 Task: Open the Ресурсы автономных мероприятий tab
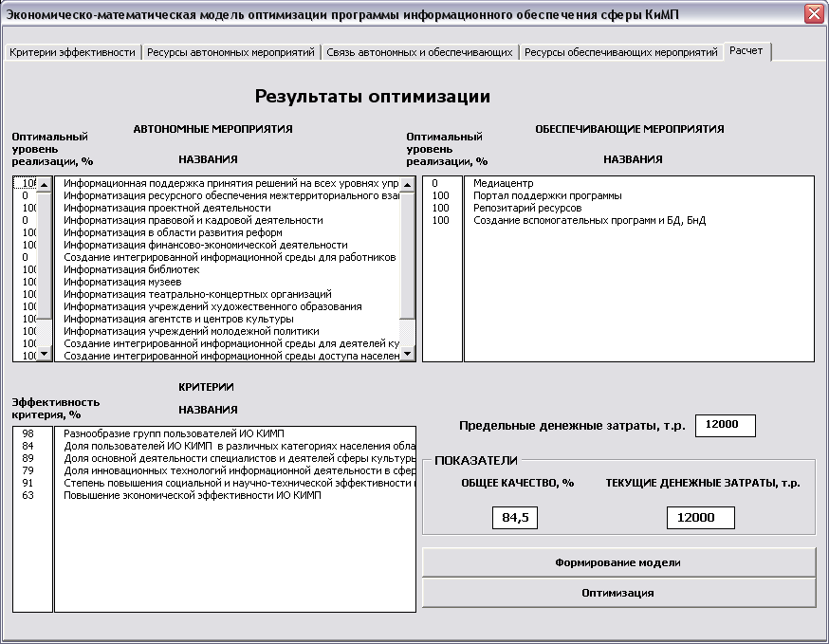coord(230,52)
